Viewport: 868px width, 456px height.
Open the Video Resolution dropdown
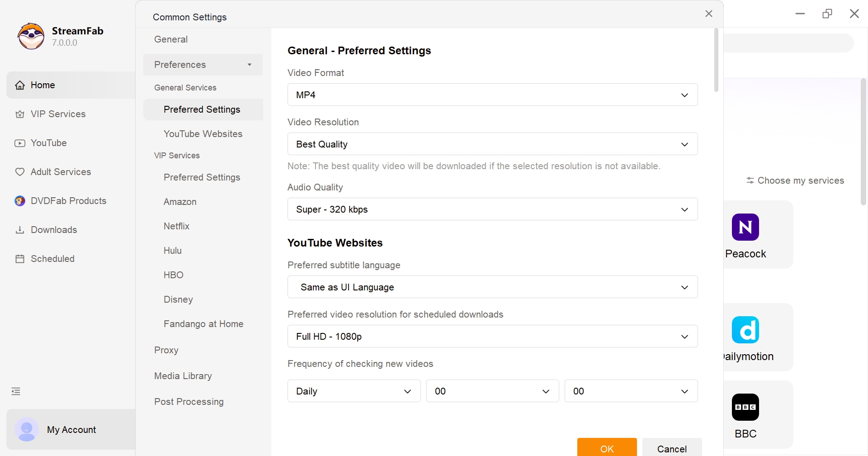point(492,144)
